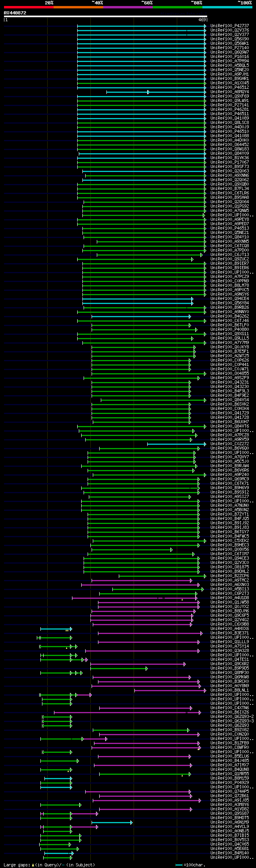Open hit UniRef100_C6JT13
Viewport: 256px width, 868px height.
tap(230, 254)
